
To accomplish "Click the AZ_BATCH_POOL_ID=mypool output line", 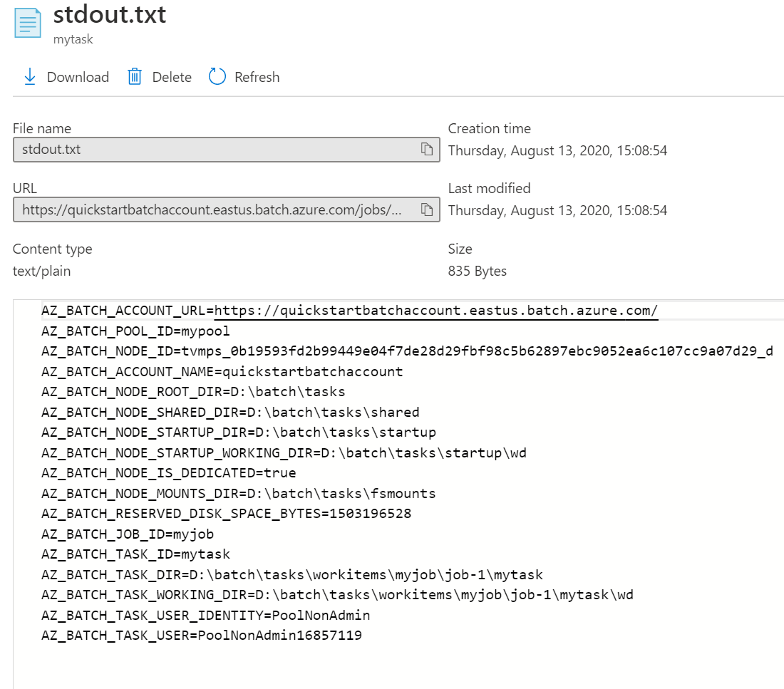I will pos(135,331).
